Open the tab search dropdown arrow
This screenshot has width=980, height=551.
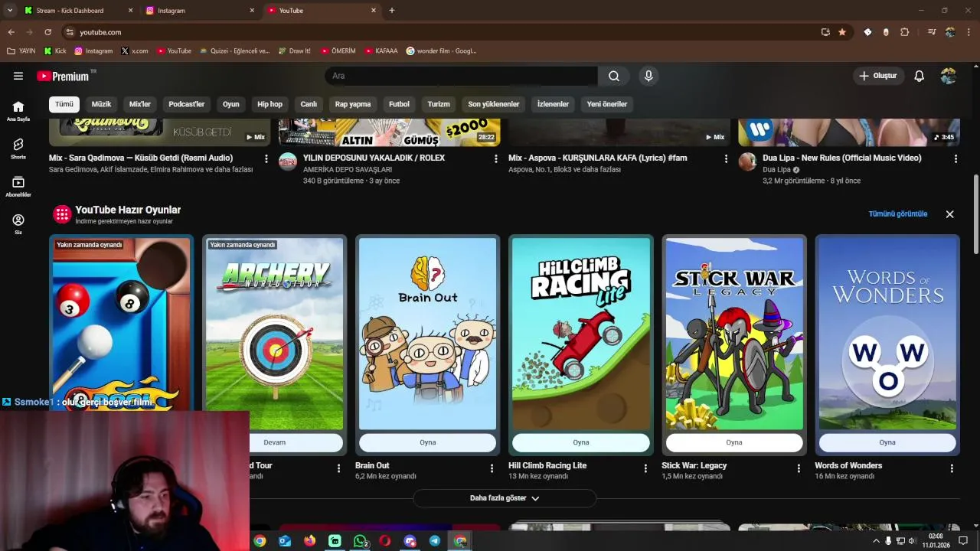click(x=9, y=10)
